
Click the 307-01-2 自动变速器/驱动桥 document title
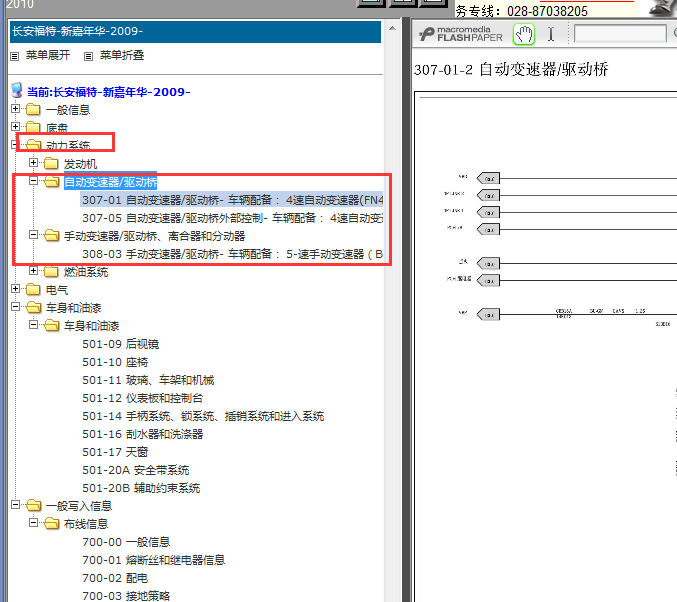tap(511, 70)
